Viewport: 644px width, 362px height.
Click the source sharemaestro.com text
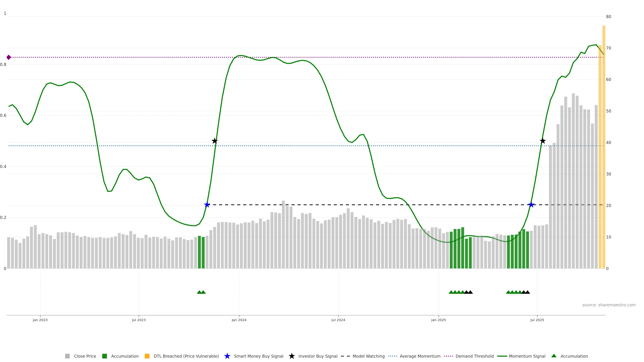tap(609, 305)
